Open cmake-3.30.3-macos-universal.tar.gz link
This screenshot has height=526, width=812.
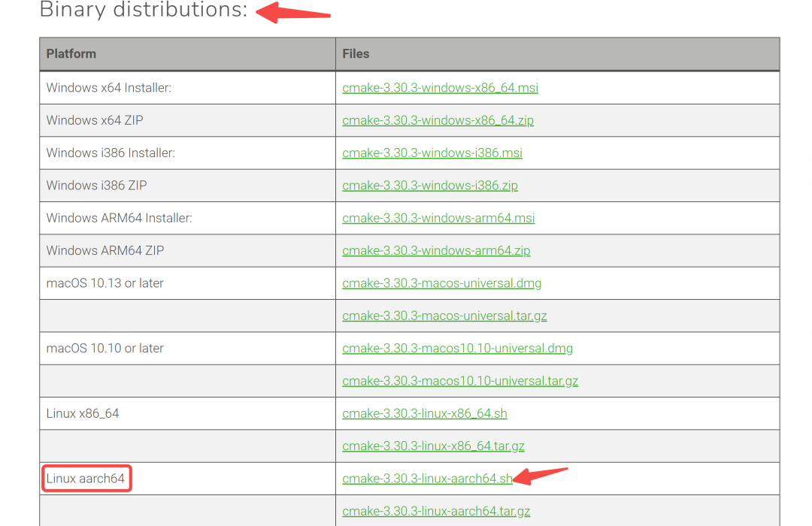pos(444,316)
